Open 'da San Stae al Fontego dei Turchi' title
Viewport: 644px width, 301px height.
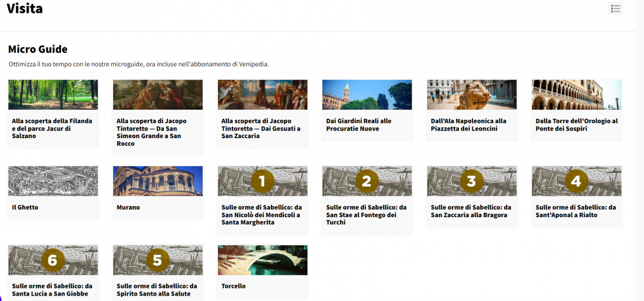click(x=367, y=215)
